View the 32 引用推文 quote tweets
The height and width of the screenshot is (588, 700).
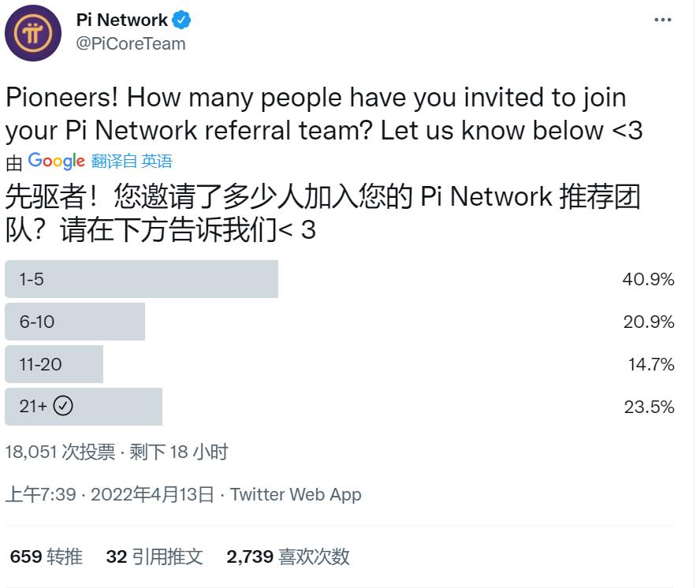pos(155,556)
